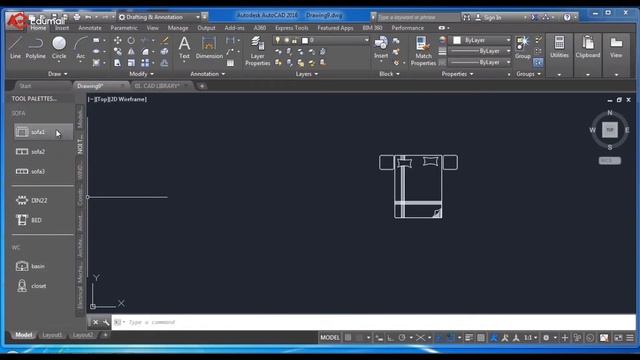Expand the Properties panel
This screenshot has height=360, width=640.
pyautogui.click(x=457, y=74)
